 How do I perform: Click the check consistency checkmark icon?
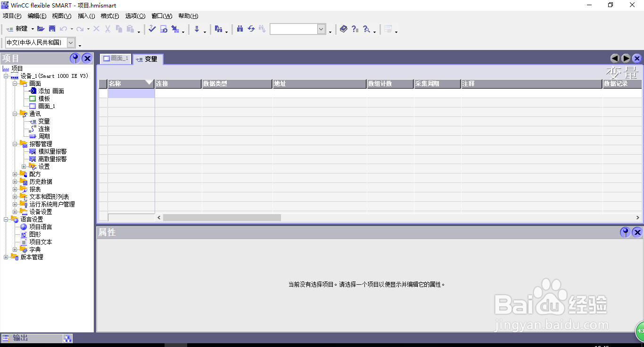tap(152, 29)
